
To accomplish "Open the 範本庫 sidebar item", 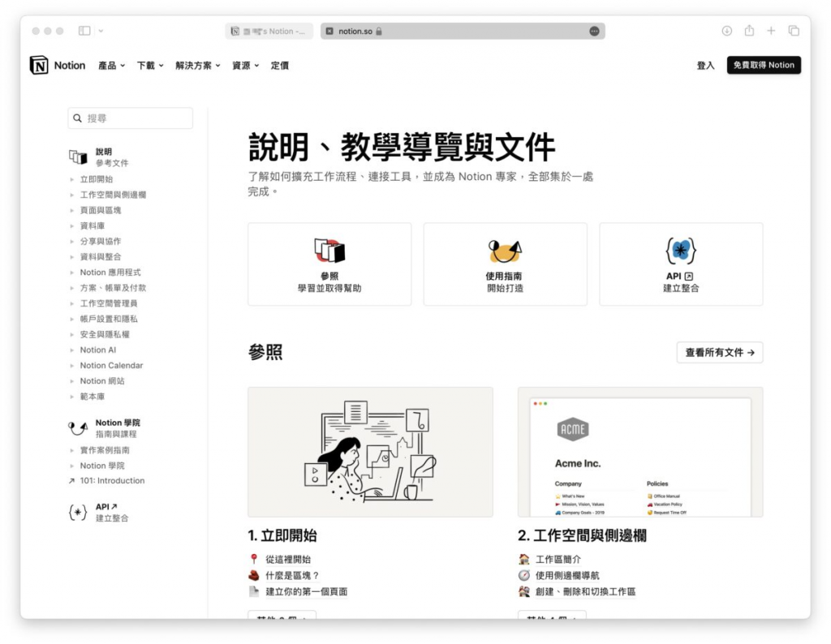I will coord(93,397).
